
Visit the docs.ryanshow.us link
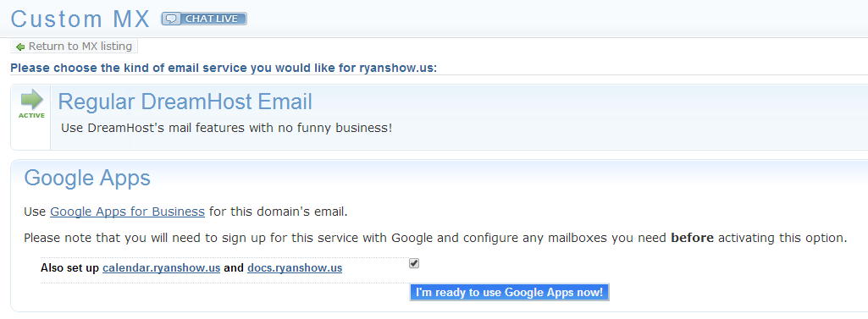[x=295, y=269]
